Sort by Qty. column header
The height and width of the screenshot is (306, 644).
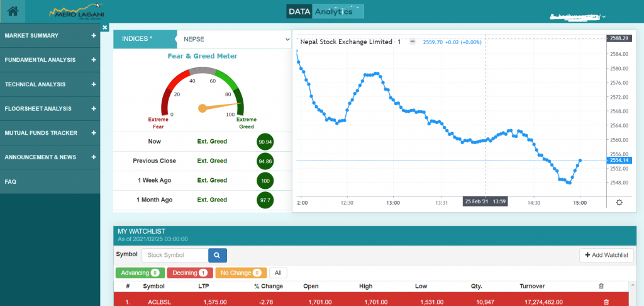click(x=477, y=286)
